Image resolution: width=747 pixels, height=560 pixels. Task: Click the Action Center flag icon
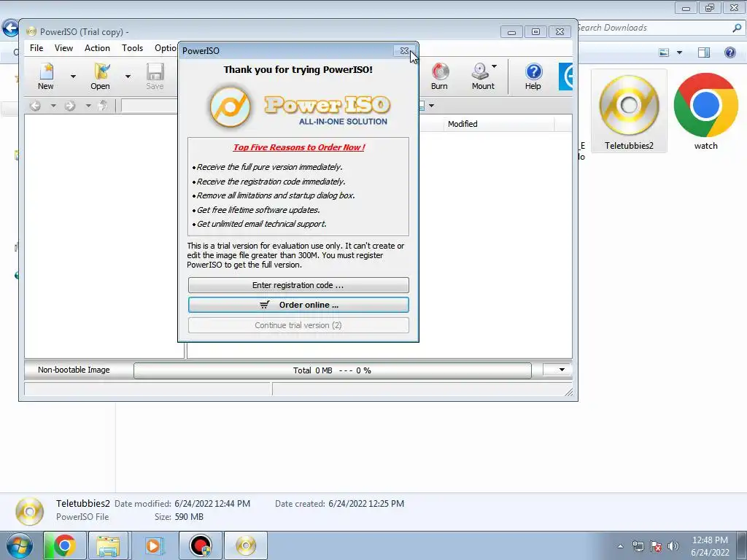point(656,546)
